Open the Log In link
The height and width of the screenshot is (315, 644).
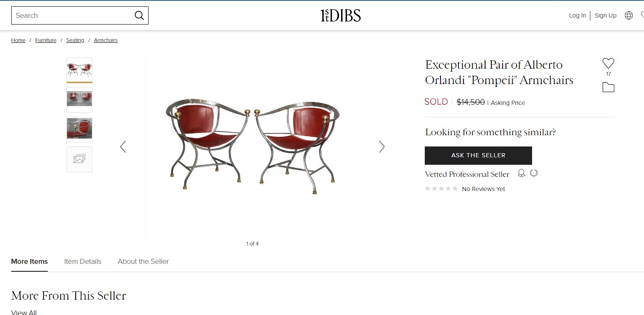click(x=577, y=15)
